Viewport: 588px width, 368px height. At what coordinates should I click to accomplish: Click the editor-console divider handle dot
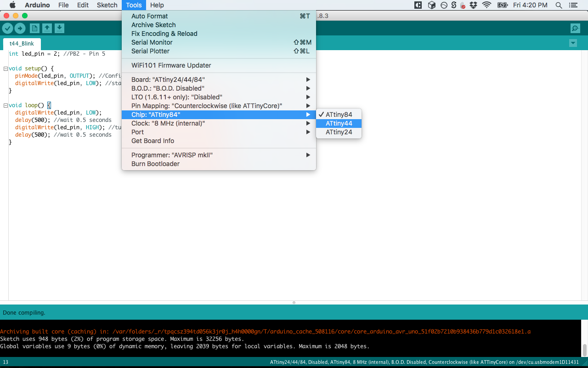[x=294, y=303]
